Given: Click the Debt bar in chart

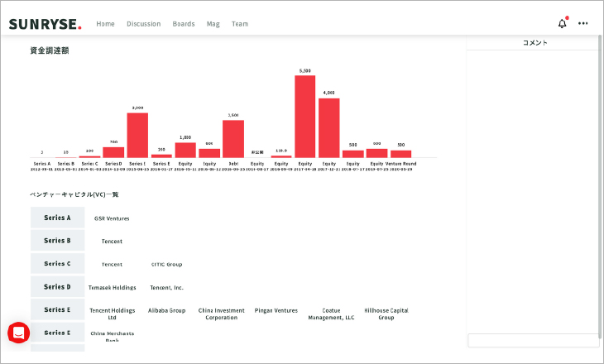Looking at the screenshot, I should coord(233,139).
